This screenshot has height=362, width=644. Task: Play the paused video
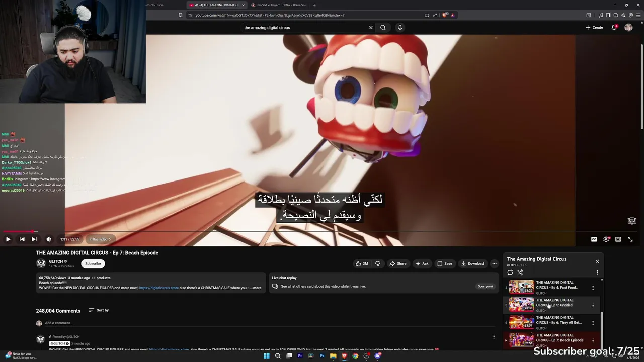tap(8, 239)
